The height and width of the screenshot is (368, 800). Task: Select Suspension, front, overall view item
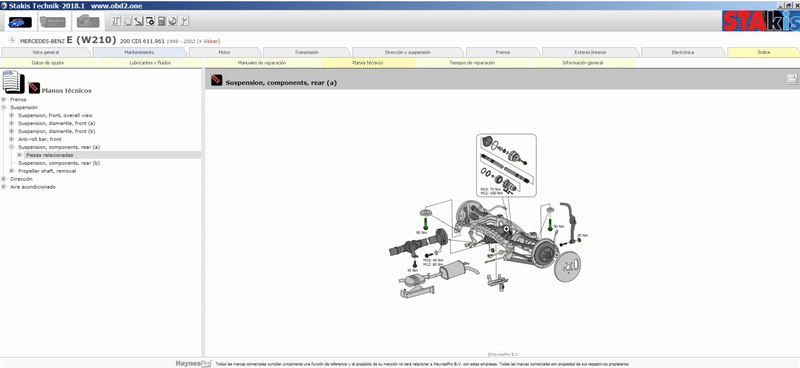coord(56,115)
